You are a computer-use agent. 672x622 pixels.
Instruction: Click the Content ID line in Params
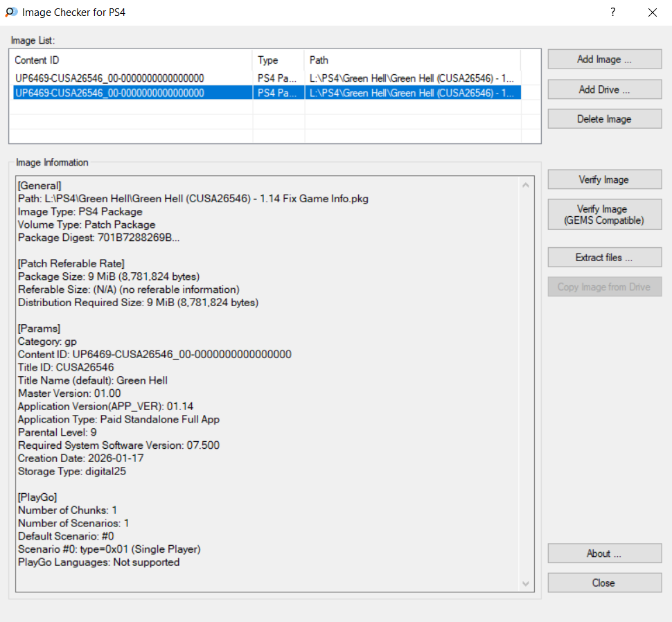pyautogui.click(x=154, y=354)
